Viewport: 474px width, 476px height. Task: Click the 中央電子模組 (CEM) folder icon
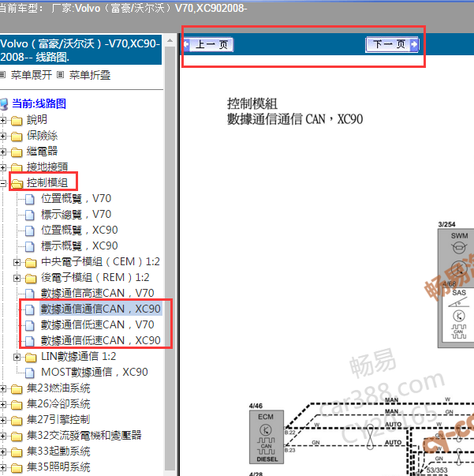[x=31, y=263]
